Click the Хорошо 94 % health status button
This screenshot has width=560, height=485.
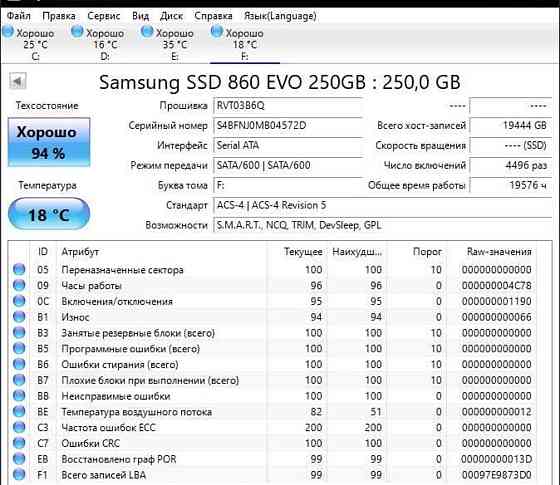tap(49, 142)
